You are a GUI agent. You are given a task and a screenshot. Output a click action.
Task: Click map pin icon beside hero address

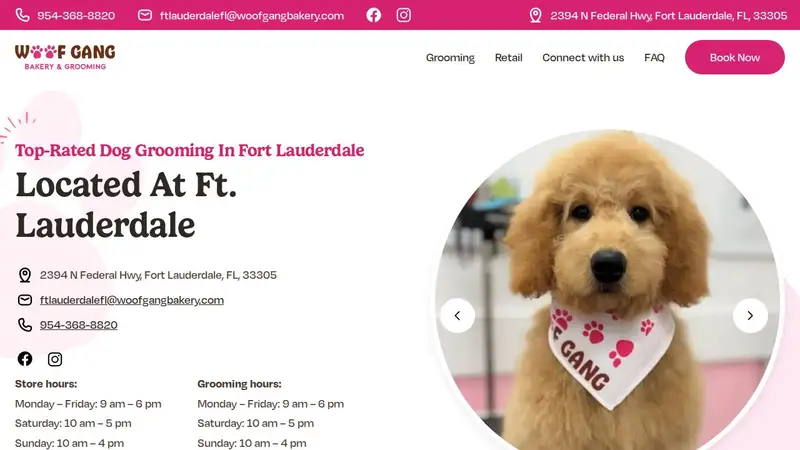24,275
